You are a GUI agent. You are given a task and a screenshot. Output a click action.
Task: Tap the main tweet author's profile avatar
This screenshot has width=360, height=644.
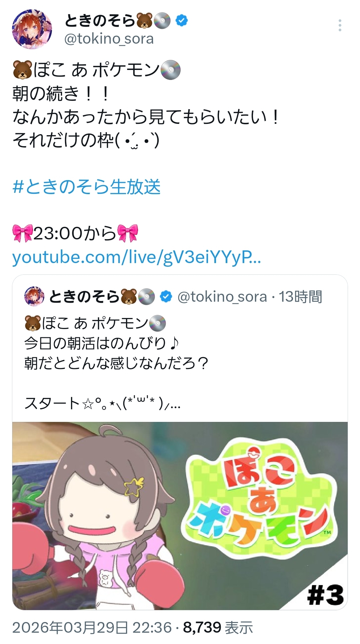coord(32,29)
